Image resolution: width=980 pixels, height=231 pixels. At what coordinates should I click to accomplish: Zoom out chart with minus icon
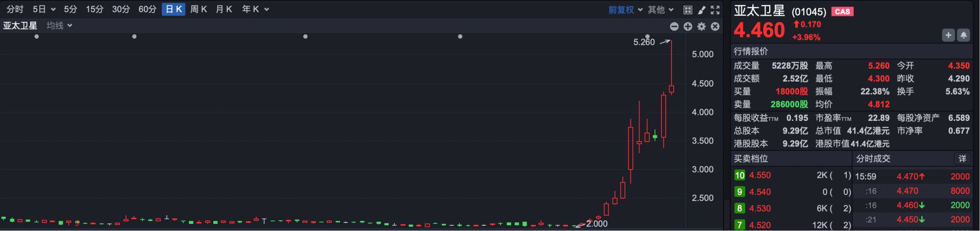674,27
